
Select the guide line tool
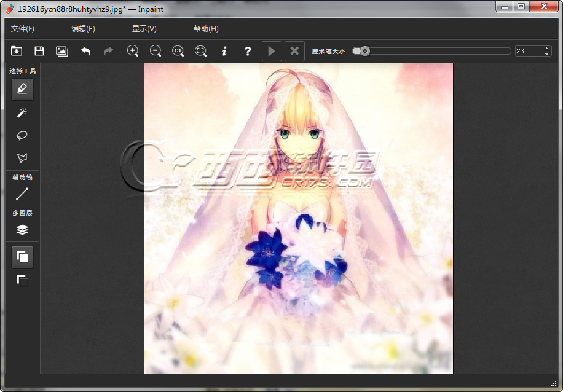pyautogui.click(x=22, y=194)
